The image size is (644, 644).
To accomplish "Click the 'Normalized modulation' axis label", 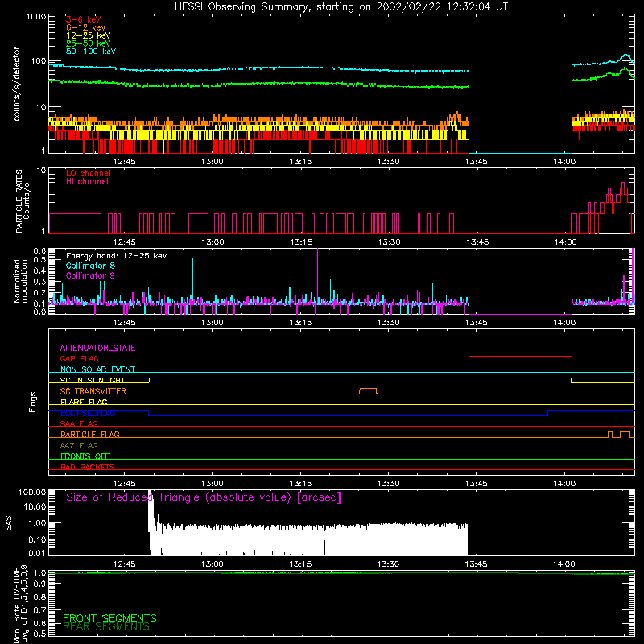I will (20, 281).
